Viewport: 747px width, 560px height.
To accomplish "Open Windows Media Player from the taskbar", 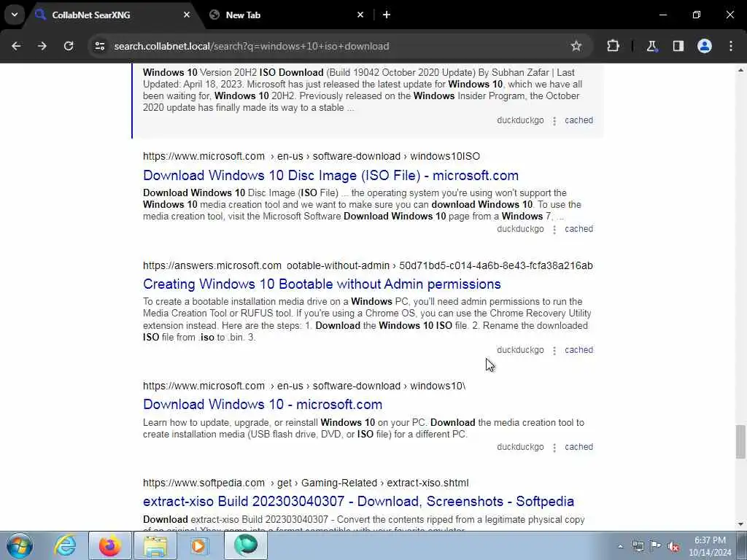I will [x=199, y=545].
